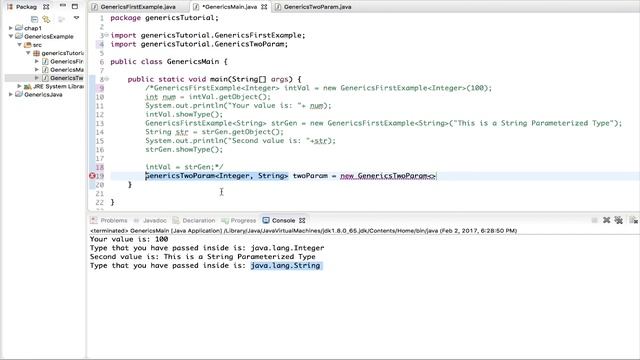The height and width of the screenshot is (360, 640).
Task: Open Package Explorer view menu triangle
Action: point(76,18)
